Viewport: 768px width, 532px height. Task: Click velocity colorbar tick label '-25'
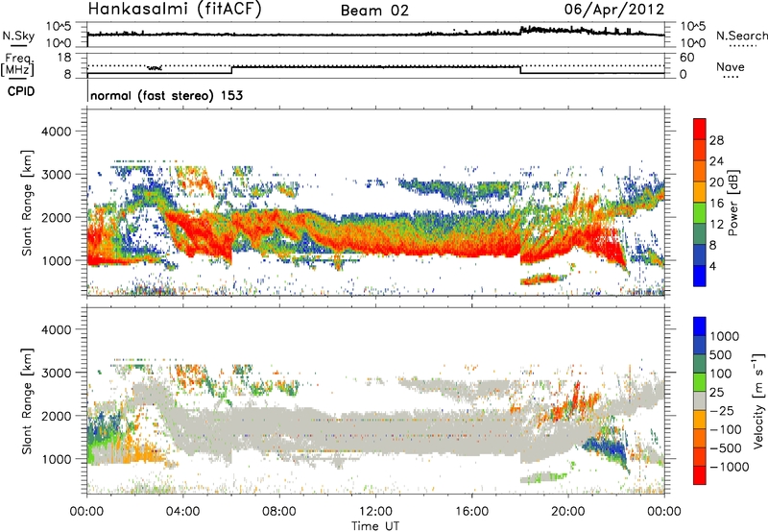[724, 410]
